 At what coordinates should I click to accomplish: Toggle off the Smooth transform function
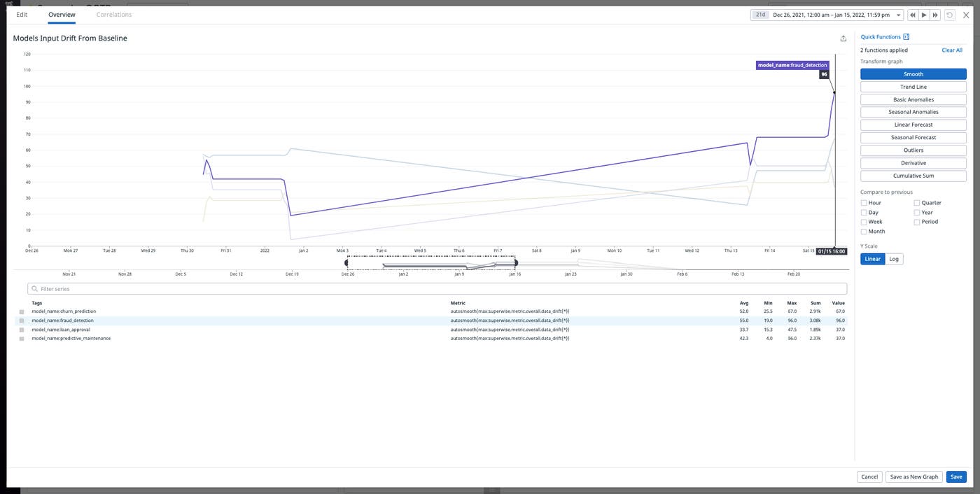(913, 73)
